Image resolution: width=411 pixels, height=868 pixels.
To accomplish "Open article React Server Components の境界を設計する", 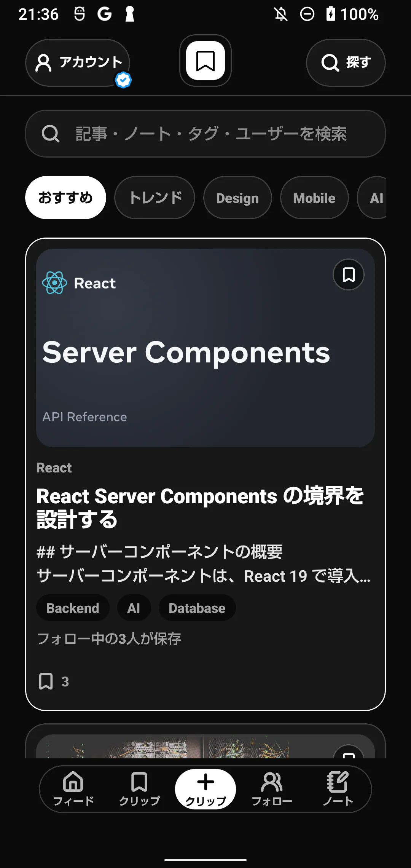I will [200, 508].
